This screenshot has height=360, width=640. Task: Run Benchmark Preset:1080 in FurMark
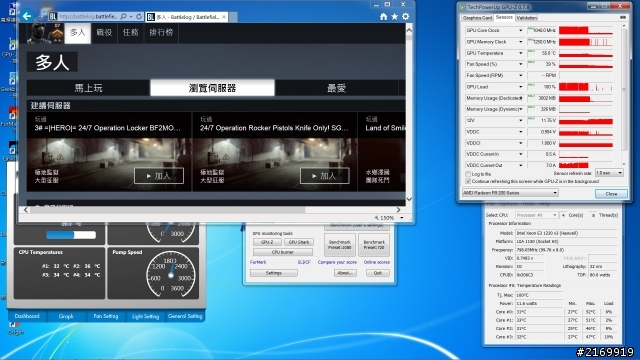(x=340, y=244)
